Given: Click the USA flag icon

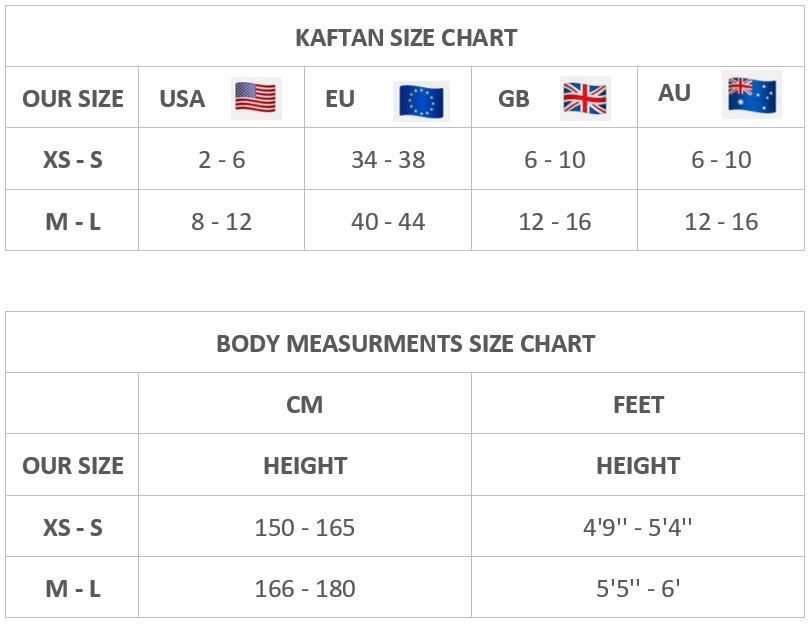Looking at the screenshot, I should click(256, 98).
